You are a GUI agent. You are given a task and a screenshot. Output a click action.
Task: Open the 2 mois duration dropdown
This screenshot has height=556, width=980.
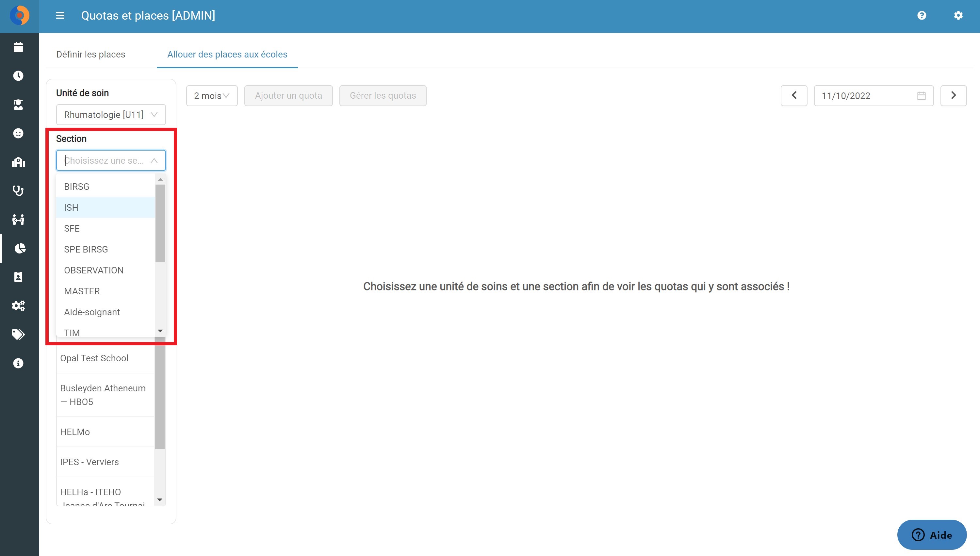(211, 95)
